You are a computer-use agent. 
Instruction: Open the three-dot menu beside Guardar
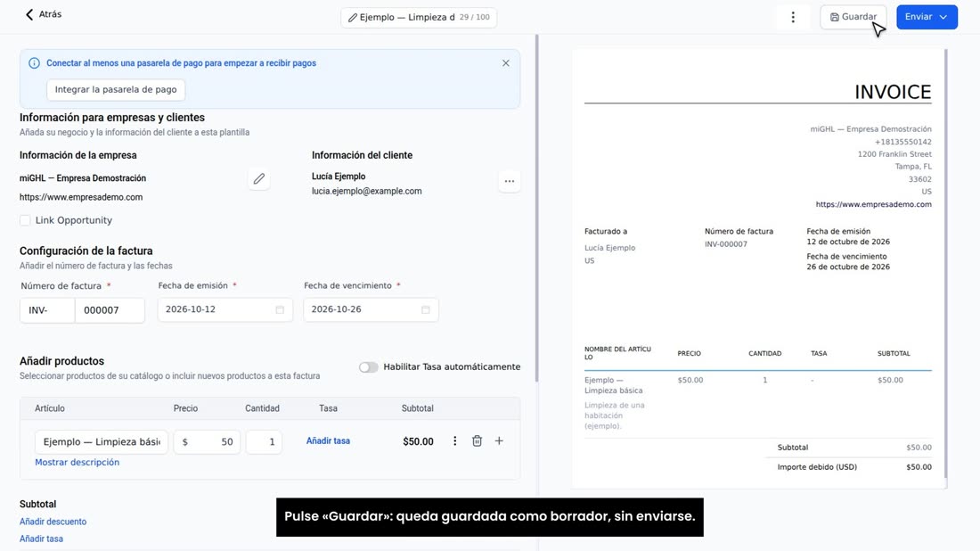coord(793,18)
